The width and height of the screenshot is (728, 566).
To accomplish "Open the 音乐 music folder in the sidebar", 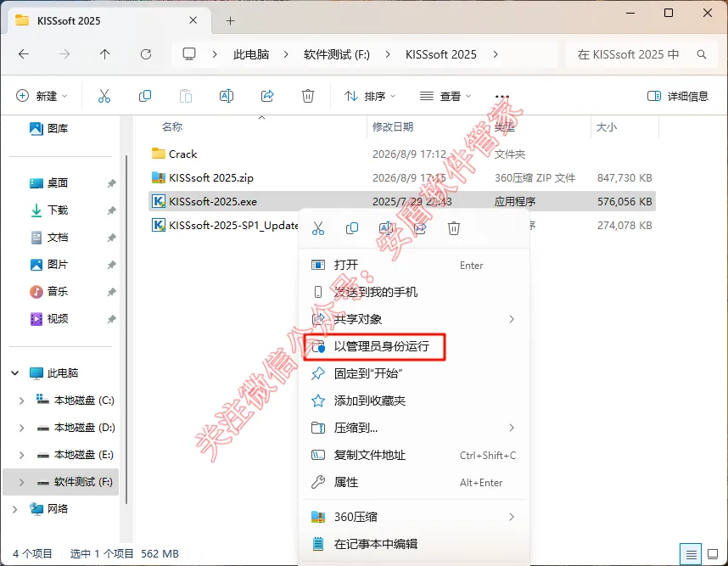I will point(48,292).
